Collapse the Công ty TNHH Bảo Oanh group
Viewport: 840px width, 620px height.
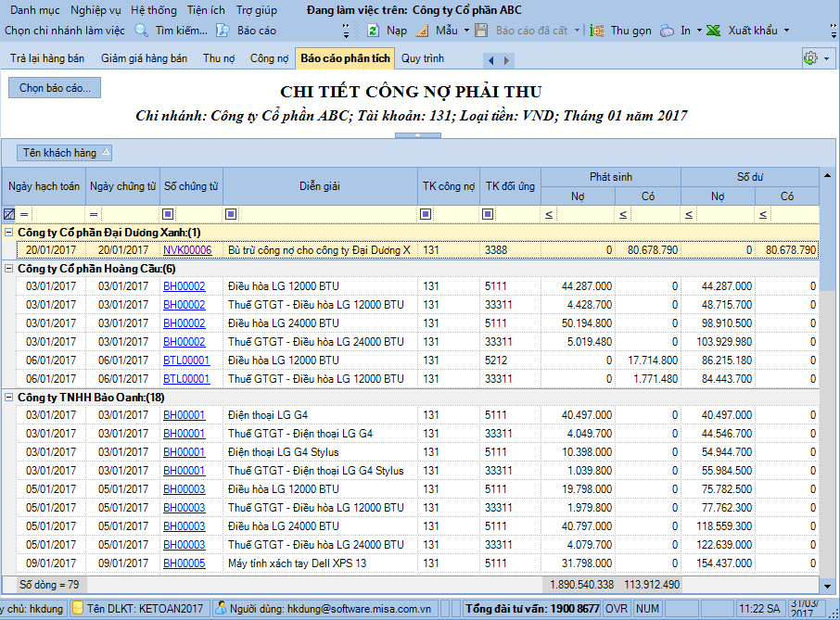pos(9,397)
